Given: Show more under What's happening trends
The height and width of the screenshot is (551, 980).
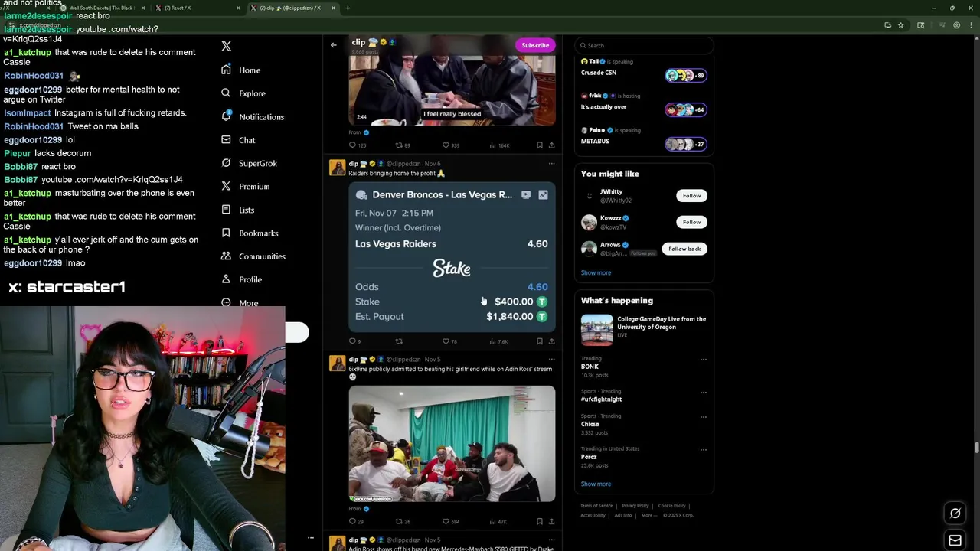Looking at the screenshot, I should pos(596,484).
